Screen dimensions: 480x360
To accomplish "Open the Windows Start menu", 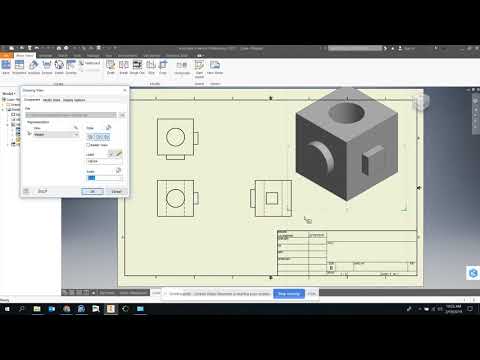I will tap(7, 309).
